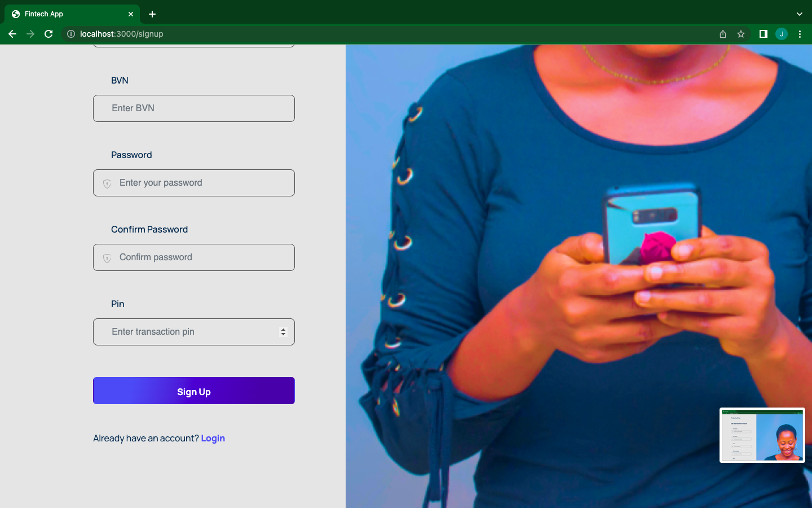
Task: Open a new browser tab
Action: point(152,14)
